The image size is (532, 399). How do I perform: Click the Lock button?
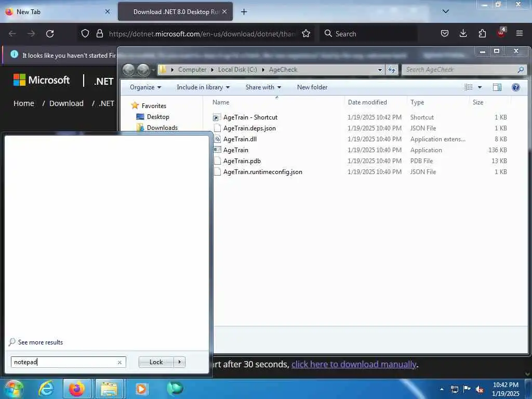[156, 362]
